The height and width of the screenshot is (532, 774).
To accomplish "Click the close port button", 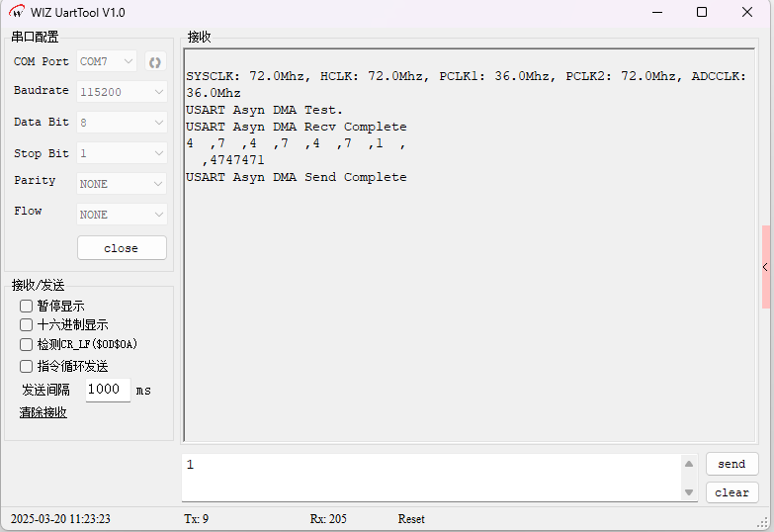I will click(122, 248).
